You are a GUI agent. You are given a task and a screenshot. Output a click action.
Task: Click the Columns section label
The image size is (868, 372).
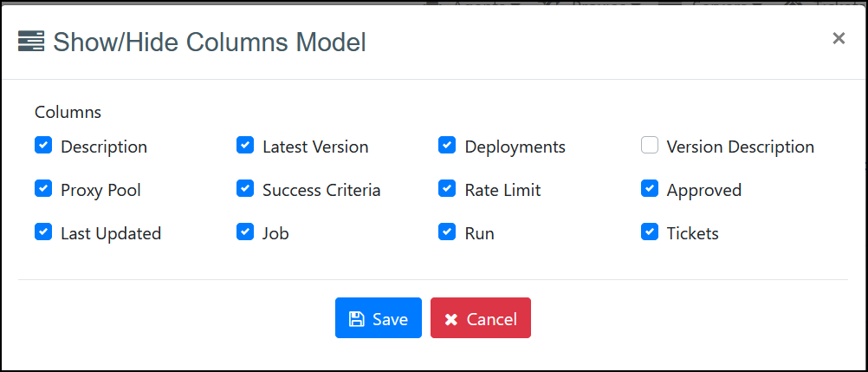(x=68, y=112)
